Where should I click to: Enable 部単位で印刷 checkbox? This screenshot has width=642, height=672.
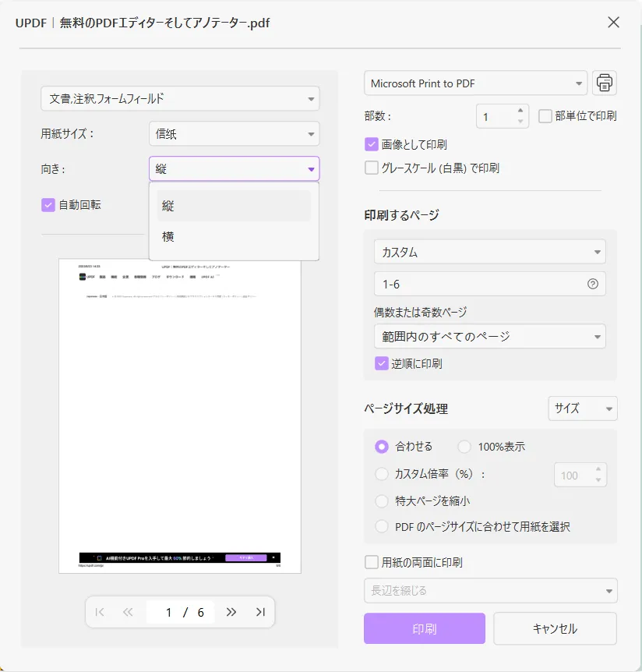[545, 116]
